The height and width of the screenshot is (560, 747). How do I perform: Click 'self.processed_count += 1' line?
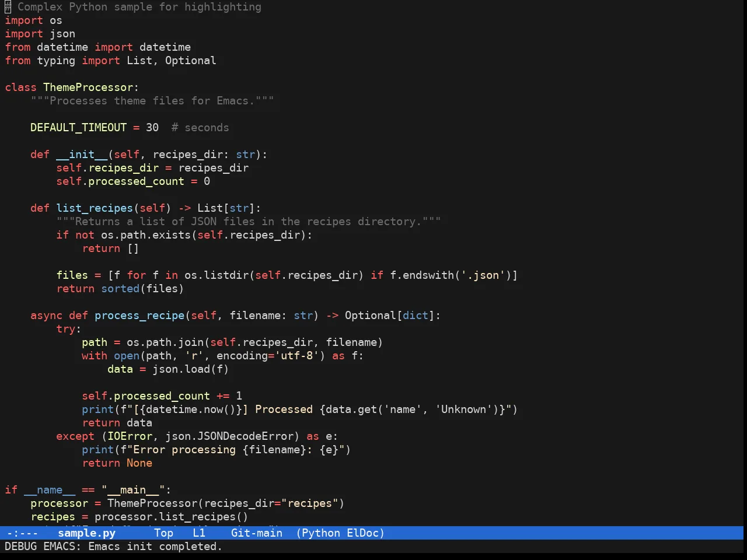tap(162, 396)
